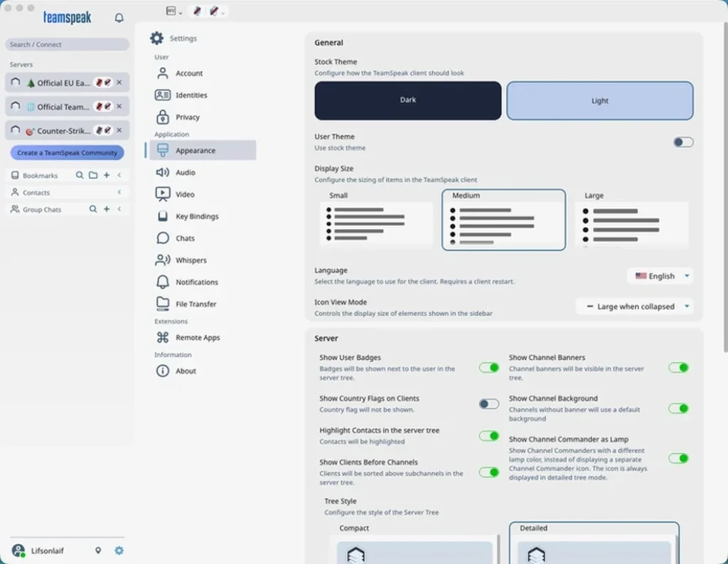Screen dimensions: 728x564
Task: Enable Show Country Flags on Clients
Action: (489, 404)
